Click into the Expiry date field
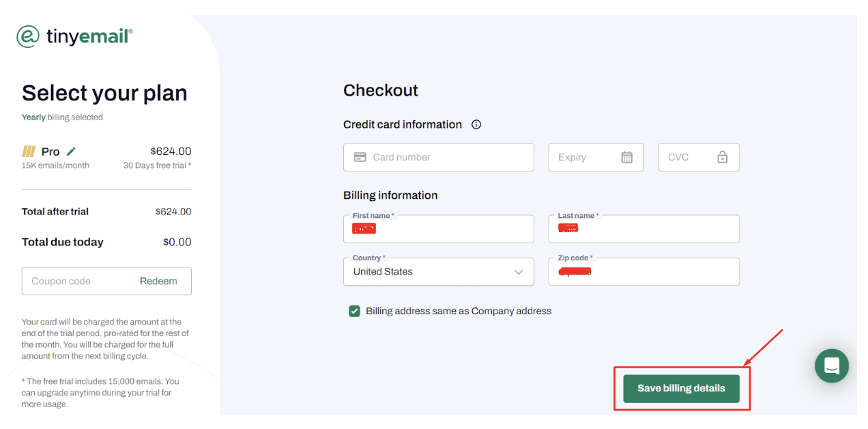 (x=587, y=157)
